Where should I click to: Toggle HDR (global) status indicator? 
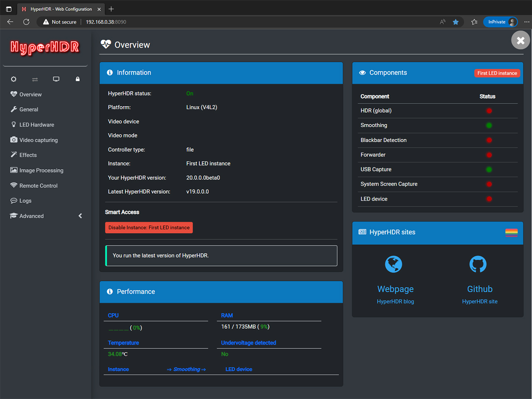pos(489,111)
